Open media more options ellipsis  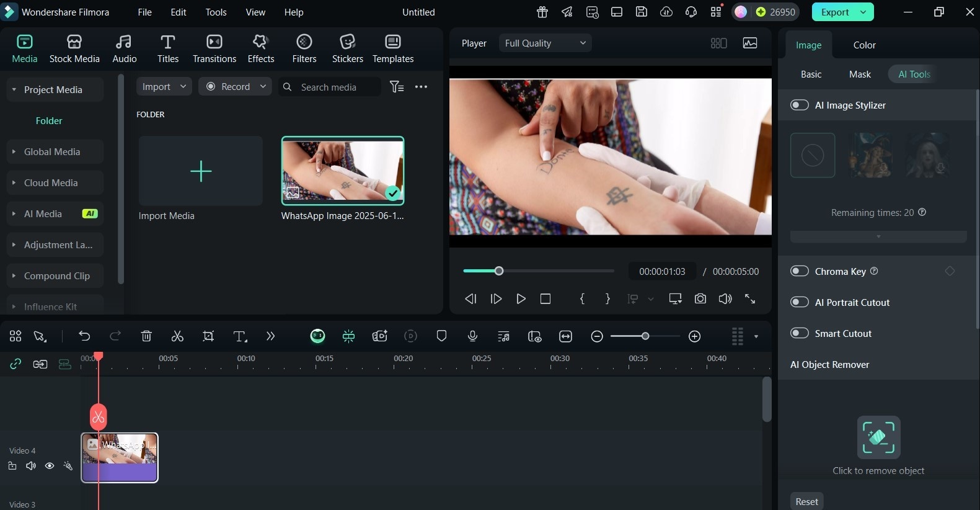click(x=421, y=87)
